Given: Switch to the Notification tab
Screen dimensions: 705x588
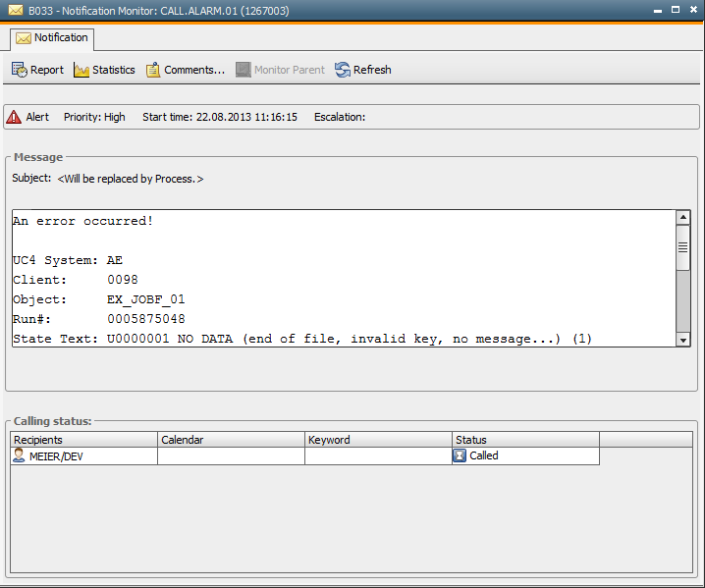Looking at the screenshot, I should click(52, 38).
